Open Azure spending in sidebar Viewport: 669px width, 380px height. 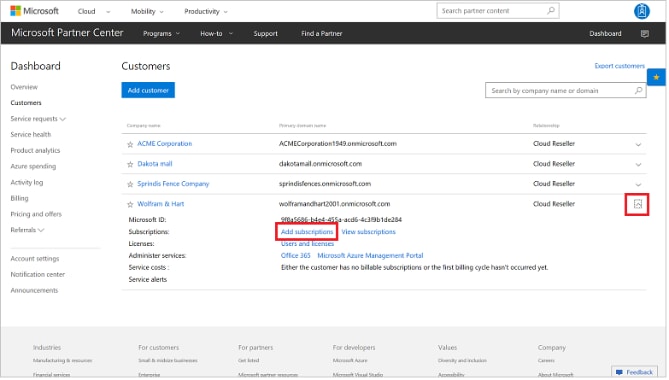[x=33, y=167]
